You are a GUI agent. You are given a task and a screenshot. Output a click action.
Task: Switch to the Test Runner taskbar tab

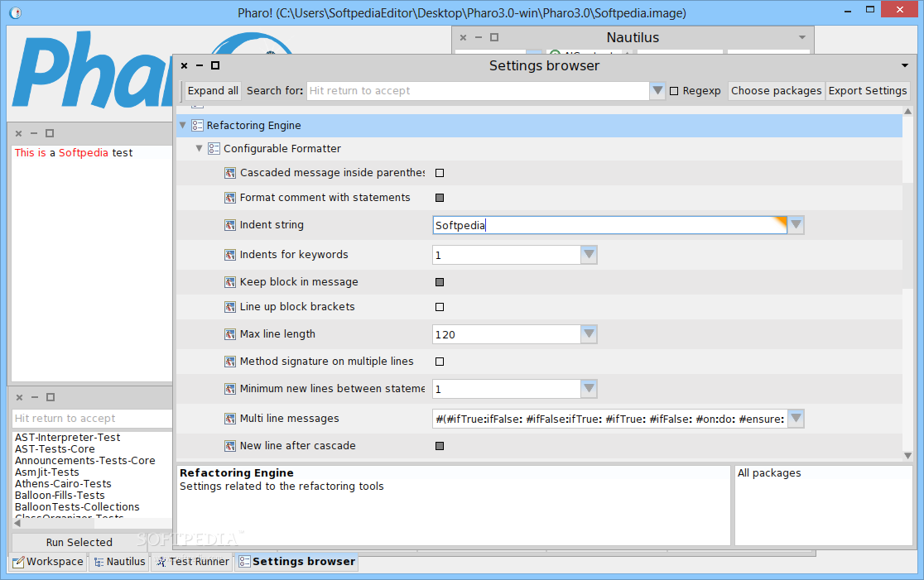pos(193,562)
